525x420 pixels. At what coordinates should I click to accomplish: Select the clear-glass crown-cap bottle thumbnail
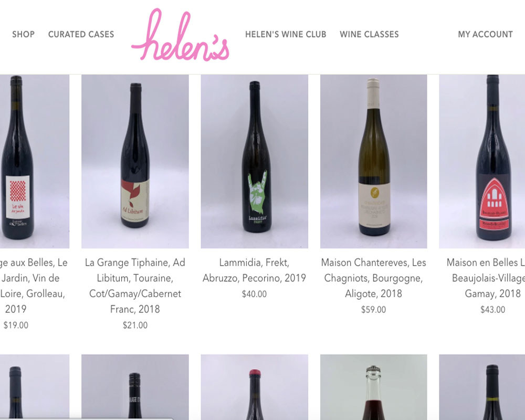pos(374,387)
